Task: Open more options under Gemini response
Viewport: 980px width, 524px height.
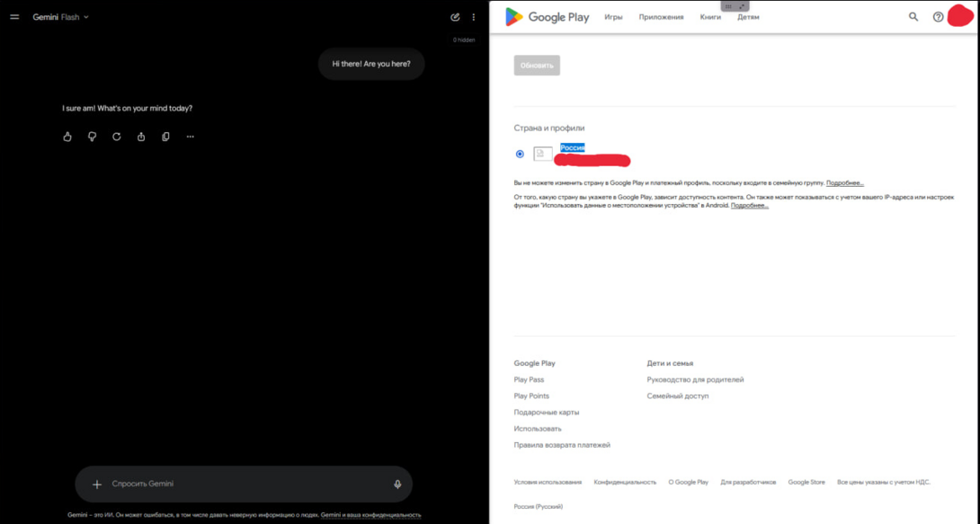Action: point(190,137)
